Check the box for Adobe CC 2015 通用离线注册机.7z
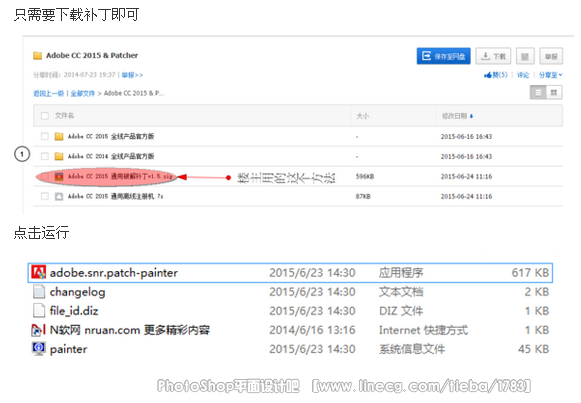This screenshot has width=581, height=403. 44,196
